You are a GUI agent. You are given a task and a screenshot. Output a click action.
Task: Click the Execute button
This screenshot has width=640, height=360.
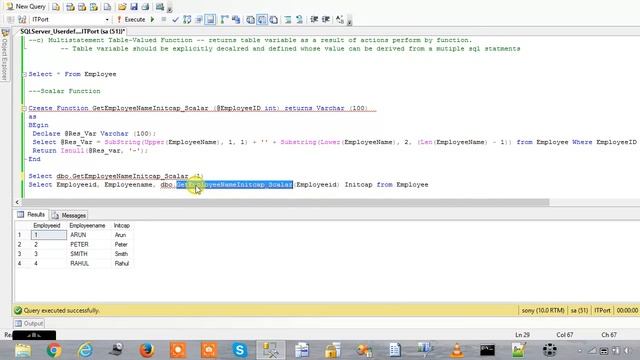point(131,20)
